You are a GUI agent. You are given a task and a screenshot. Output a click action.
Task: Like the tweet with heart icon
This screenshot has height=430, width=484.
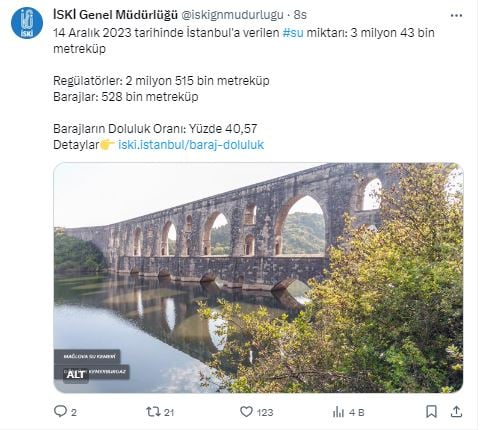tap(246, 412)
